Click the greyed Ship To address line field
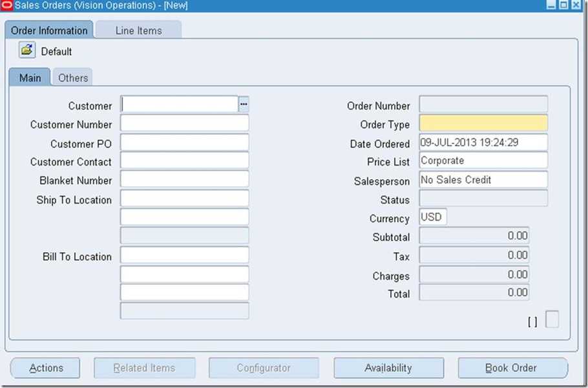 click(x=185, y=235)
